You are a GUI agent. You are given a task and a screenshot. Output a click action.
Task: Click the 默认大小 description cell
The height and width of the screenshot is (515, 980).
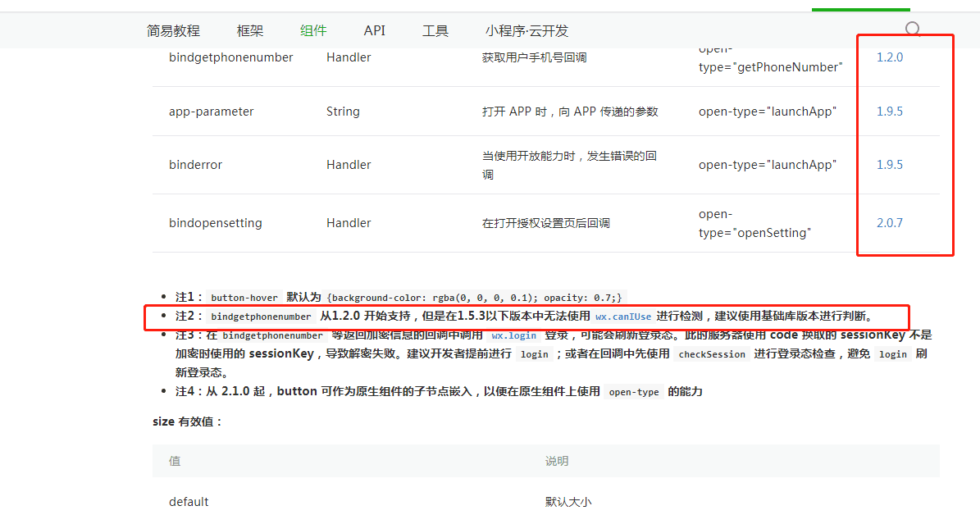[568, 502]
